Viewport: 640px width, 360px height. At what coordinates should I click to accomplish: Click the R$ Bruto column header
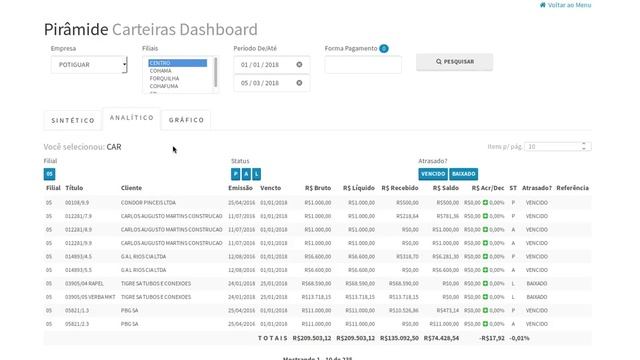pos(318,188)
